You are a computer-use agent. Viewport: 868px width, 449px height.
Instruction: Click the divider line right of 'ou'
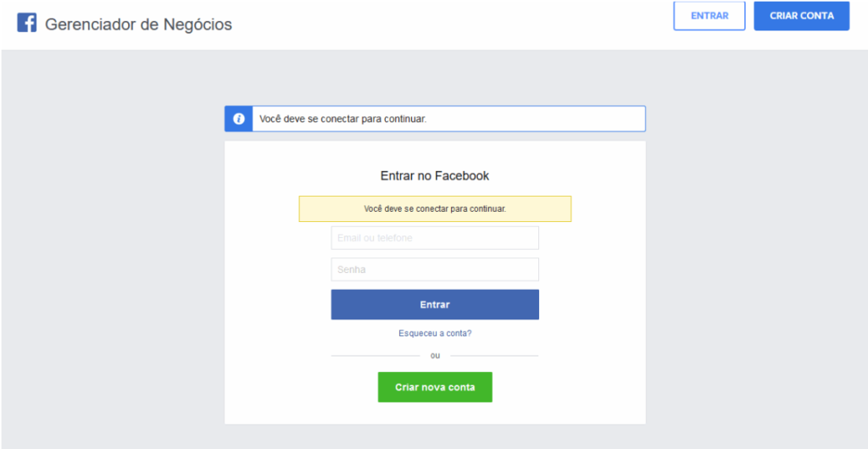(x=494, y=356)
